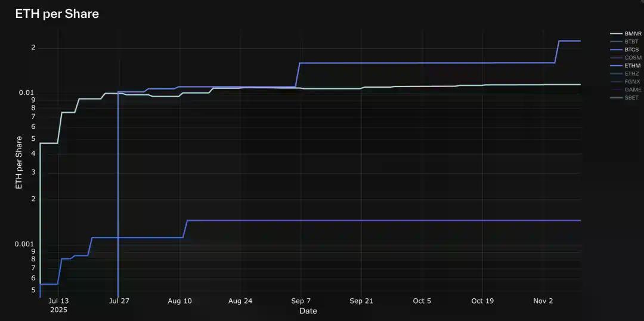Select the "Jul 27" date tick label
644x321 pixels.
119,301
